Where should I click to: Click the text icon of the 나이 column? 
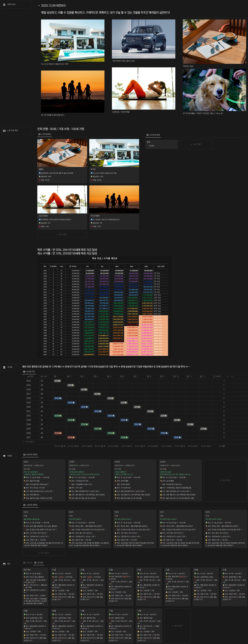(41, 376)
